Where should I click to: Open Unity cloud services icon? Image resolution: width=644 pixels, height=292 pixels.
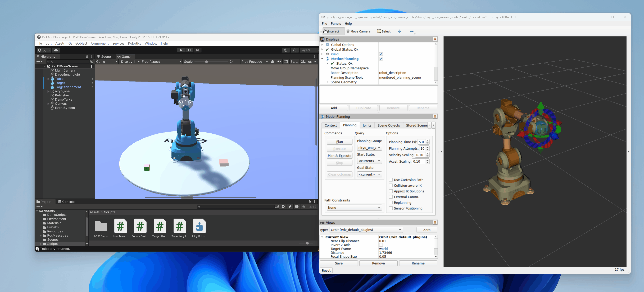[x=56, y=50]
